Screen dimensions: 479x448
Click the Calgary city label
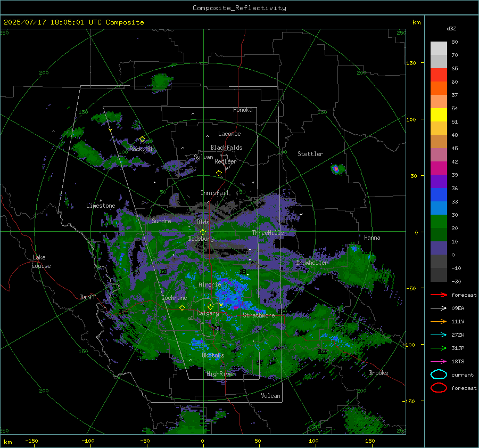tap(208, 313)
